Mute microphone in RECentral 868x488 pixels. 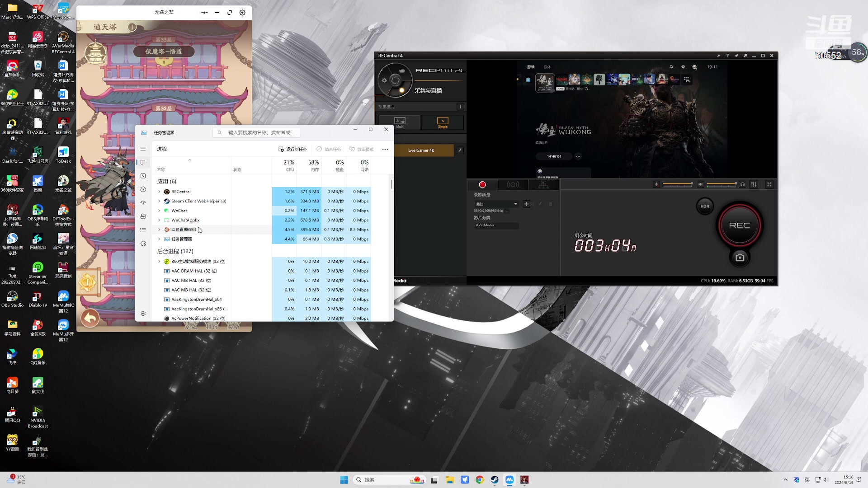coord(656,184)
